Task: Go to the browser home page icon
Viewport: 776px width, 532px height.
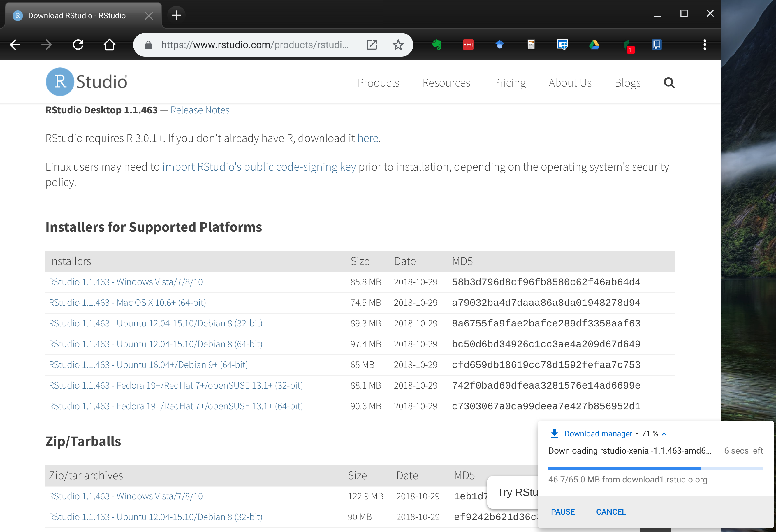Action: [x=109, y=45]
